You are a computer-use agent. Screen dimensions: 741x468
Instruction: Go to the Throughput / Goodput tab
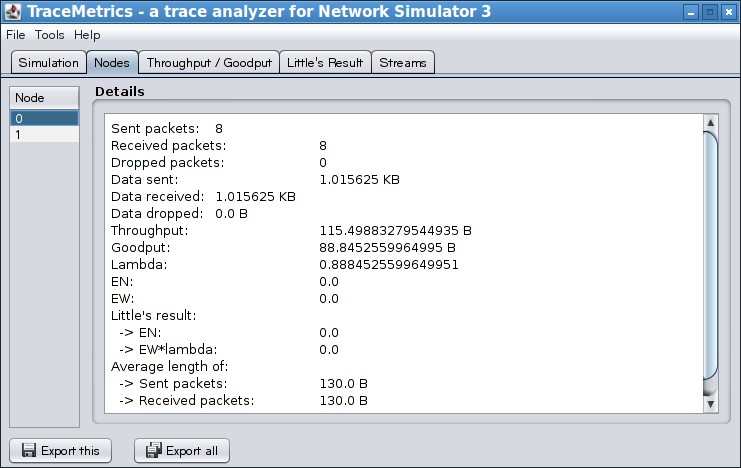209,63
